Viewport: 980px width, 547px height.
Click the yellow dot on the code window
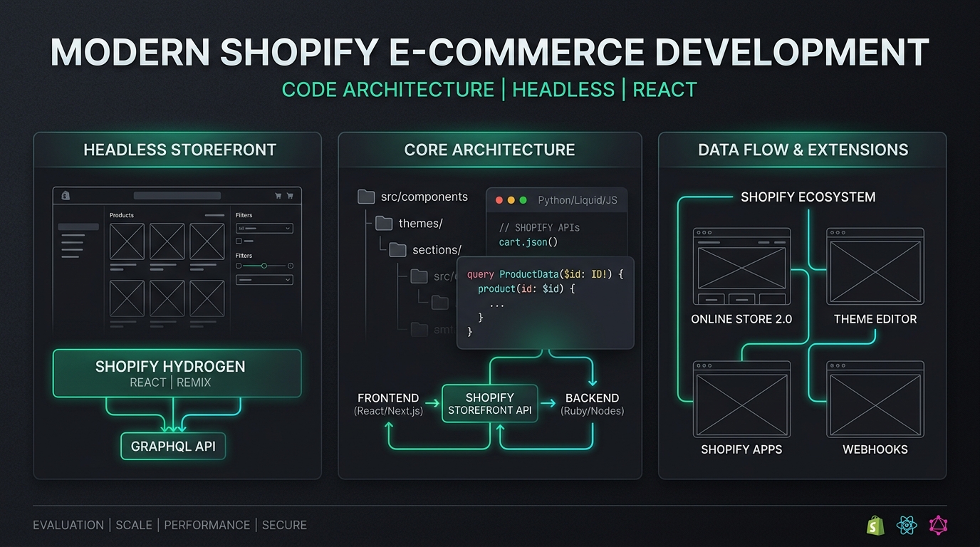click(511, 200)
